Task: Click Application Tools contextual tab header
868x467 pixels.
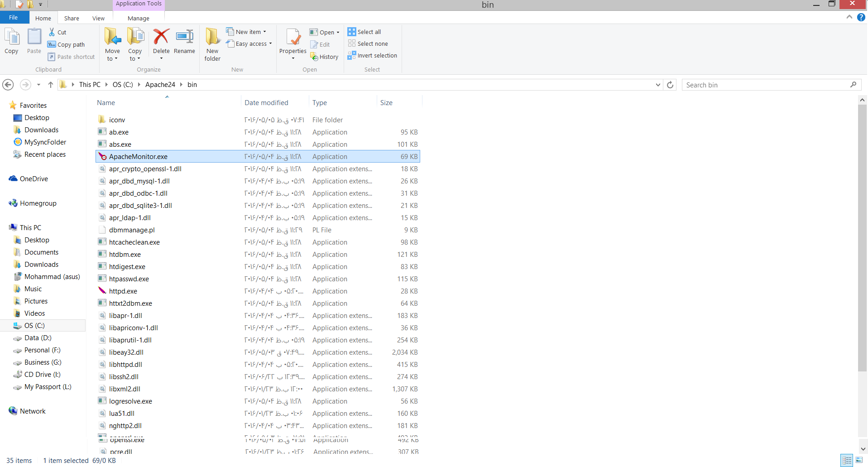Action: pos(139,4)
